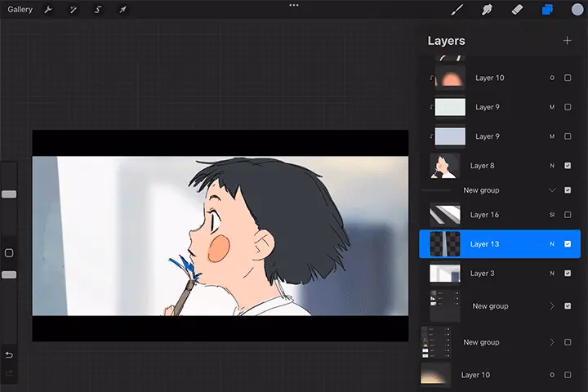Select the Brush paint tool

[457, 9]
